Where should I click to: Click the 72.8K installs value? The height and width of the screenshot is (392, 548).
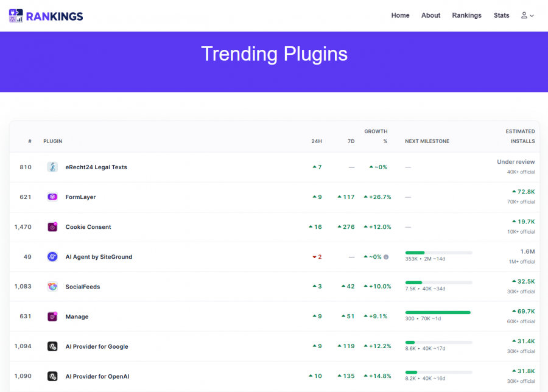[523, 192]
